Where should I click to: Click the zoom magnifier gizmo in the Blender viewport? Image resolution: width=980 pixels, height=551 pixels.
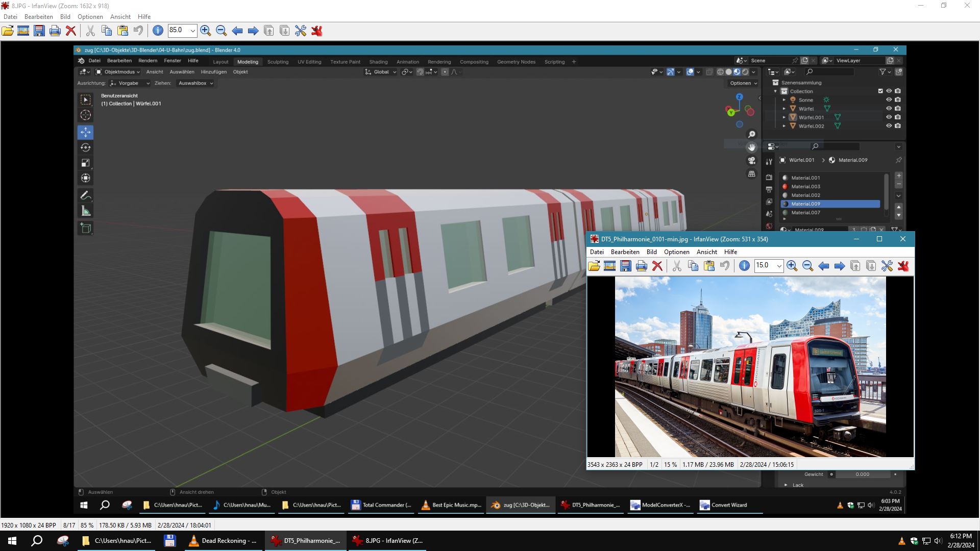tap(752, 134)
